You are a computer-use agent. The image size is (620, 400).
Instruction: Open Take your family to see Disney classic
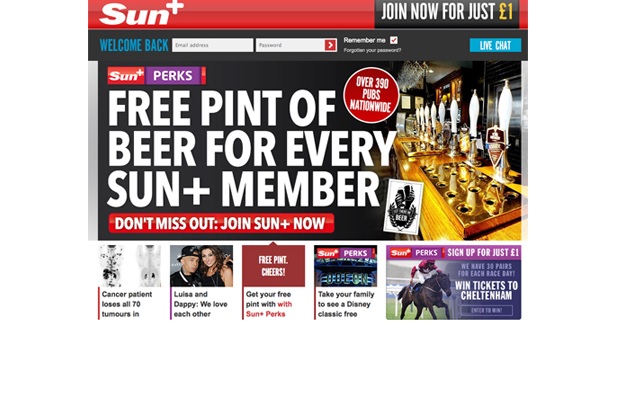[346, 304]
